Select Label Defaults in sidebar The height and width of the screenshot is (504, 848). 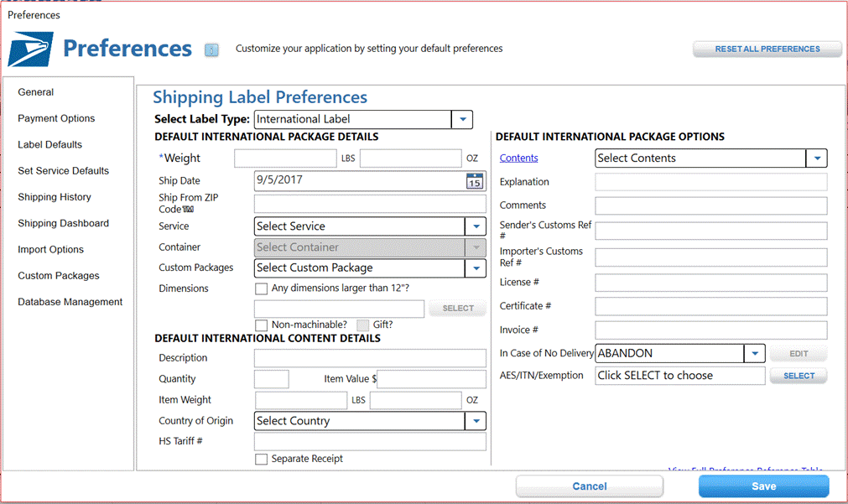pyautogui.click(x=49, y=145)
